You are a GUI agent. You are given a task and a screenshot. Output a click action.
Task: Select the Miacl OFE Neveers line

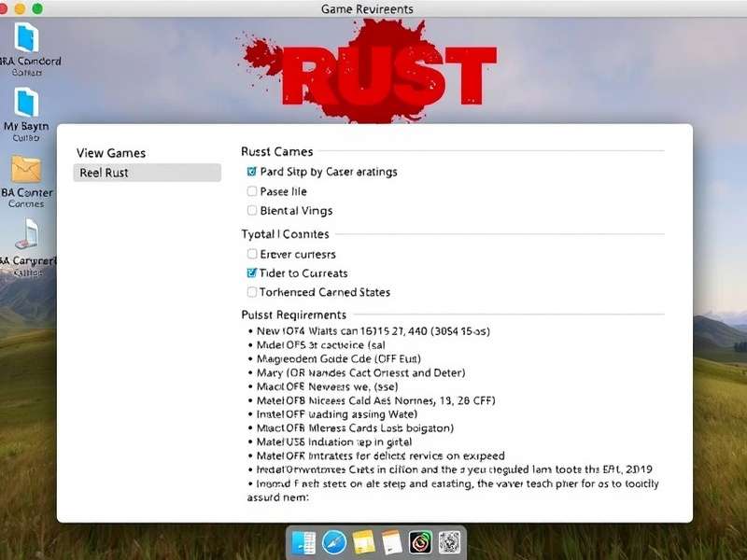click(x=328, y=386)
